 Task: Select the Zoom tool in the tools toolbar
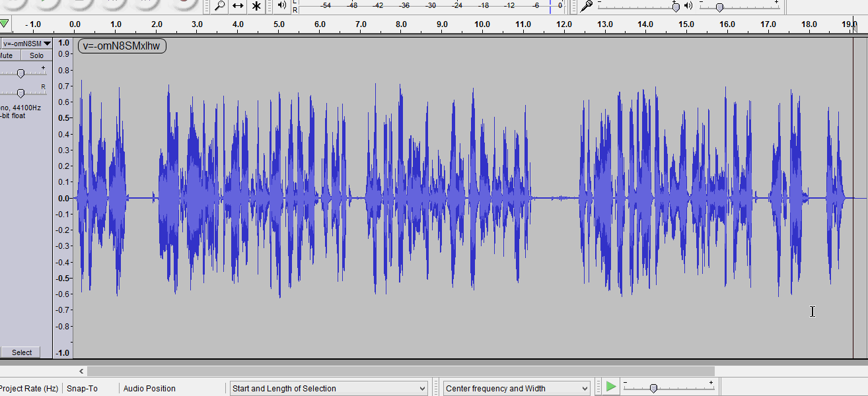220,6
